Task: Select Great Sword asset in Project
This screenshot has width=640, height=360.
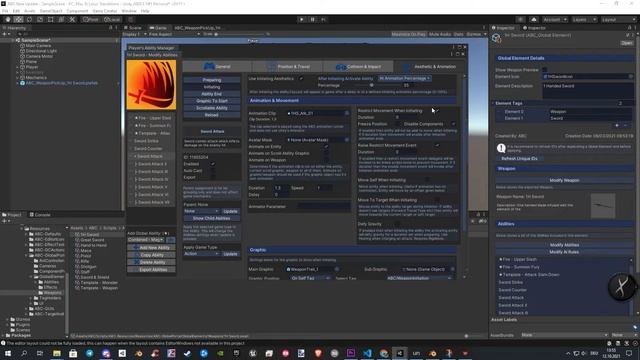Action: coord(92,240)
